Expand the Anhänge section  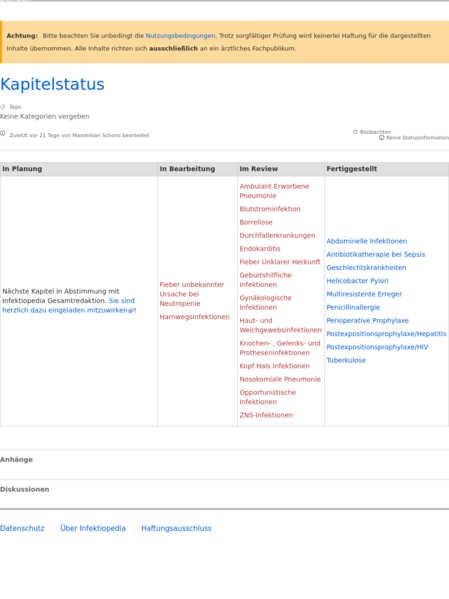point(16,460)
